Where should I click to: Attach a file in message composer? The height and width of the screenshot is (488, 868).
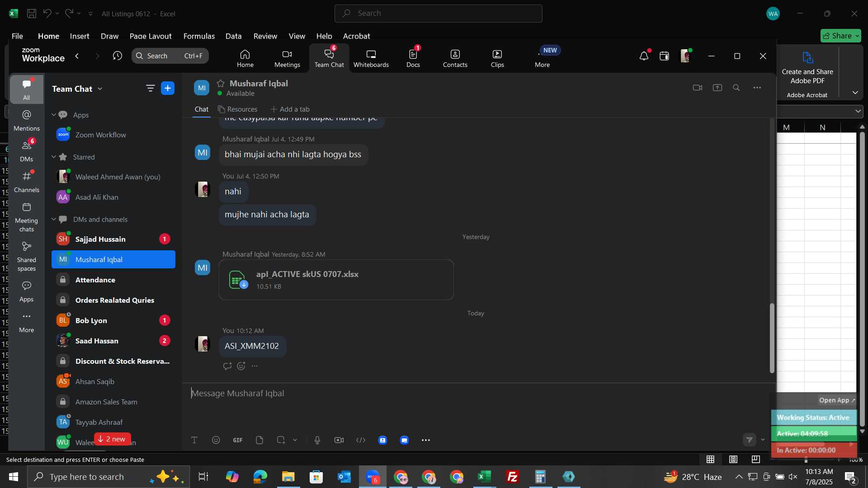click(x=259, y=440)
